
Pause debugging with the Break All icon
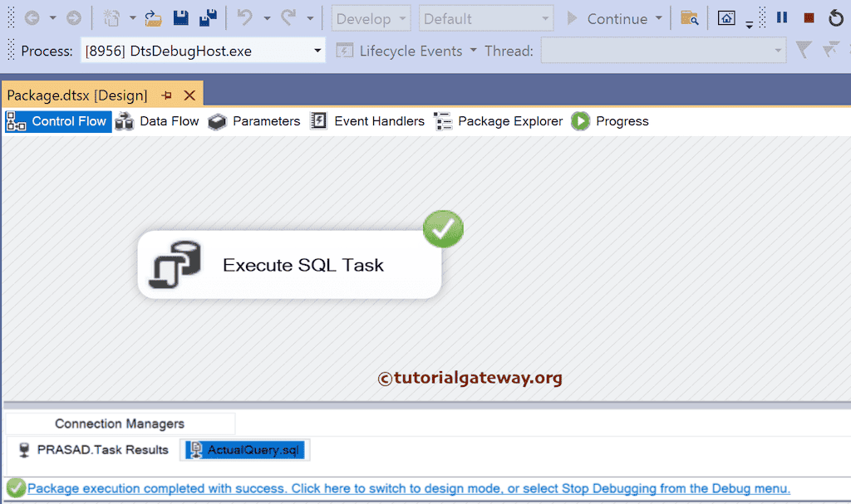781,17
